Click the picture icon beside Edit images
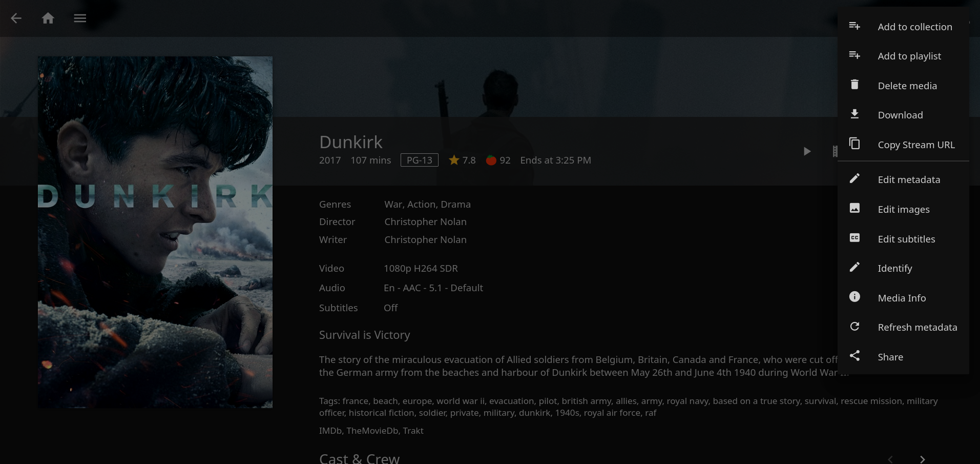 pos(854,208)
